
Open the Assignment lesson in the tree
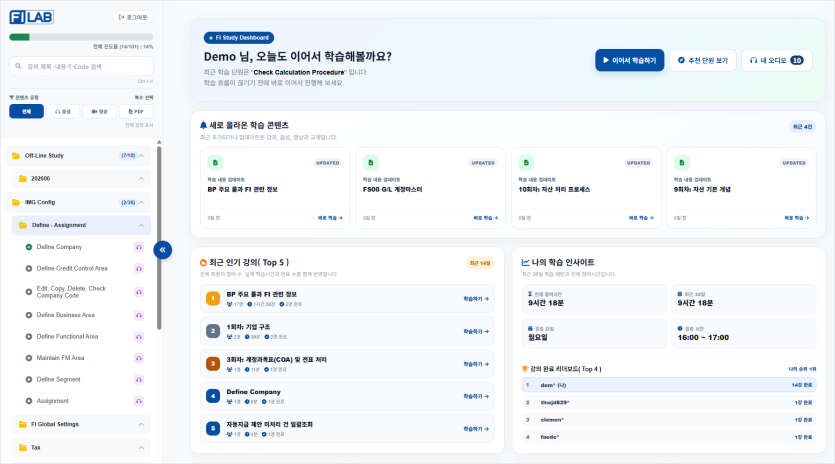pos(53,401)
